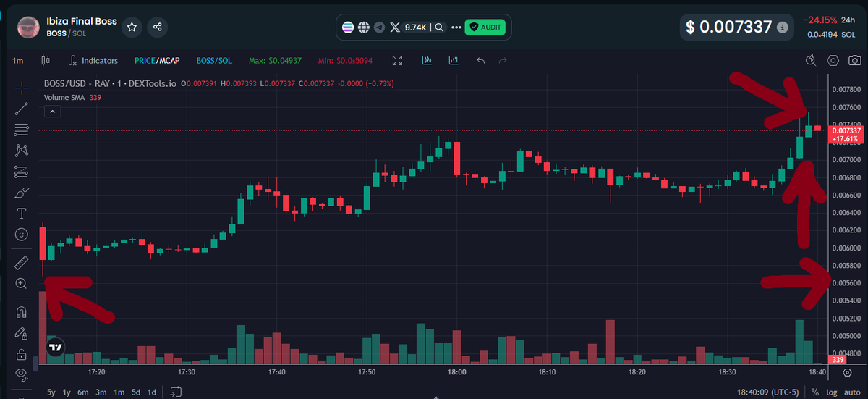Select the brush drawing tool
The width and height of the screenshot is (868, 399).
(x=21, y=193)
